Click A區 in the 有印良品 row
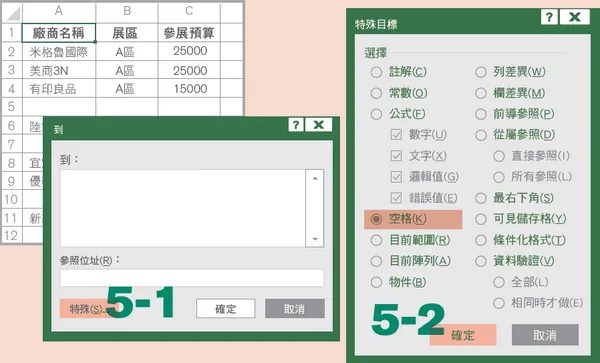This screenshot has height=363, width=600. 127,88
